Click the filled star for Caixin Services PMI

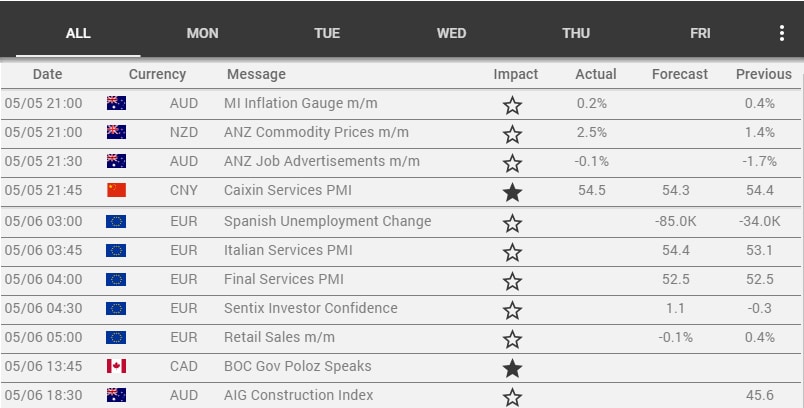pyautogui.click(x=512, y=191)
